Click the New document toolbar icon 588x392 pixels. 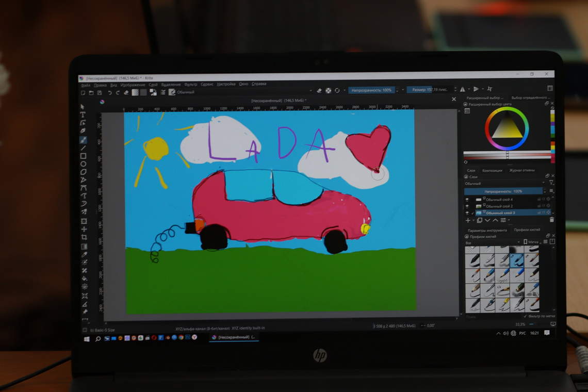[x=83, y=93]
